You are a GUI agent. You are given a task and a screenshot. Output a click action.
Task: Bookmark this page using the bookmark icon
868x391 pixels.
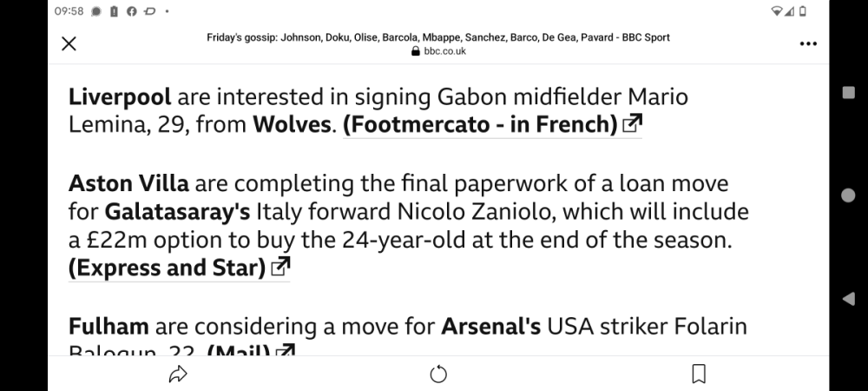pos(698,374)
